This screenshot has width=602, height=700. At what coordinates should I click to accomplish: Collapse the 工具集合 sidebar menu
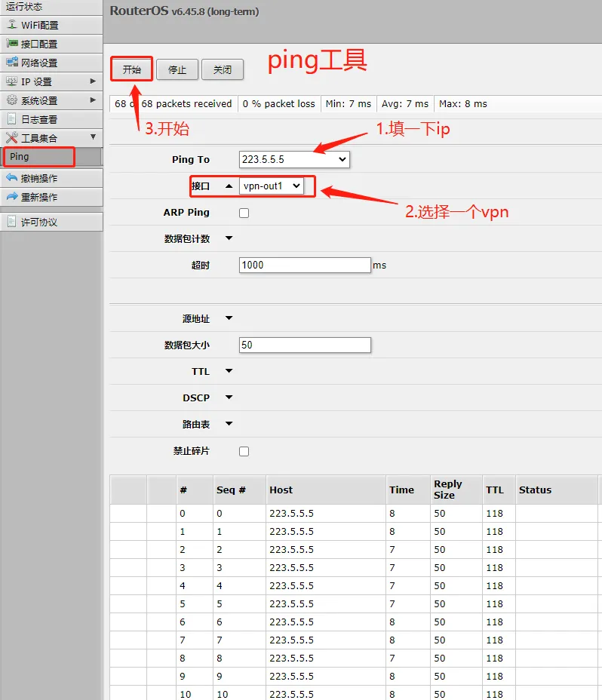tap(93, 137)
